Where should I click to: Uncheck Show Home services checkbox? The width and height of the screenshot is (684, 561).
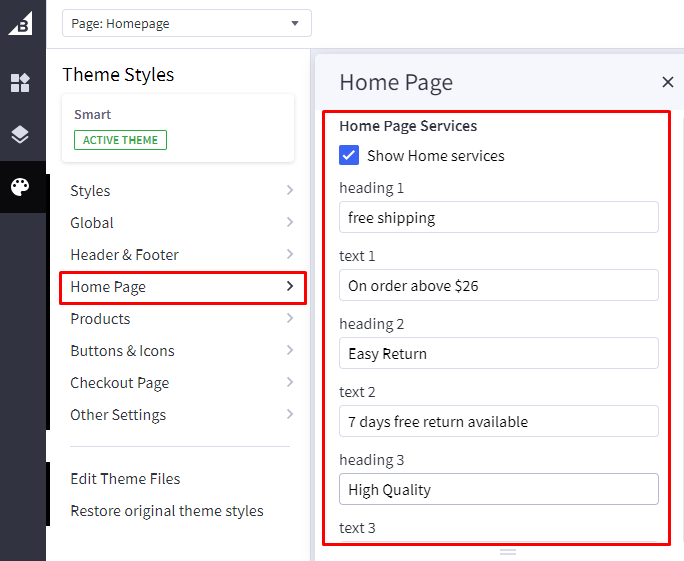(349, 155)
